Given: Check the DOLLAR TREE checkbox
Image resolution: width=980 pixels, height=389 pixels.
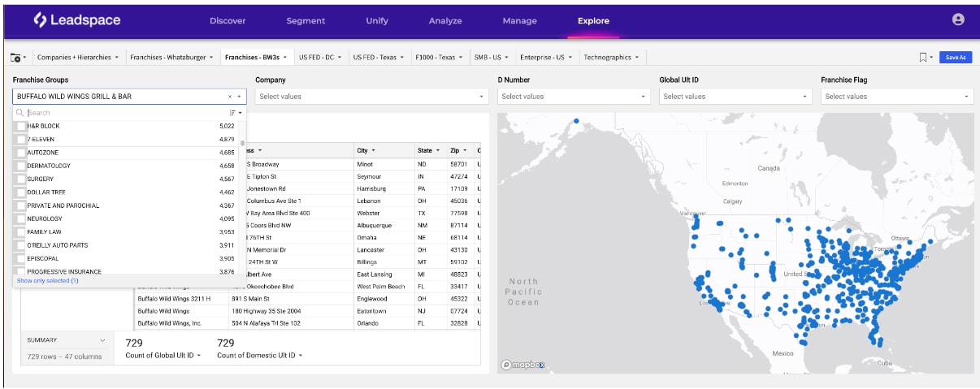Looking at the screenshot, I should point(21,192).
